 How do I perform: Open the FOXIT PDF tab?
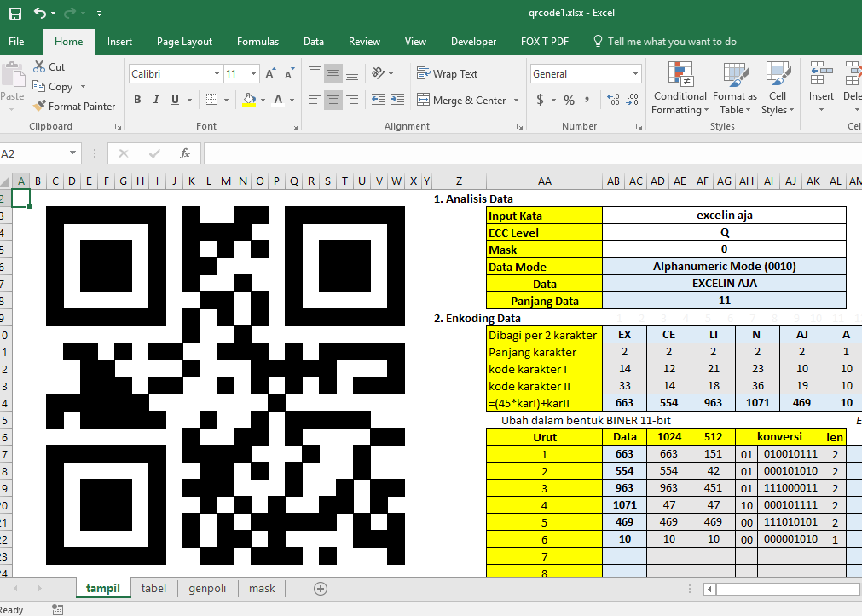coord(544,42)
